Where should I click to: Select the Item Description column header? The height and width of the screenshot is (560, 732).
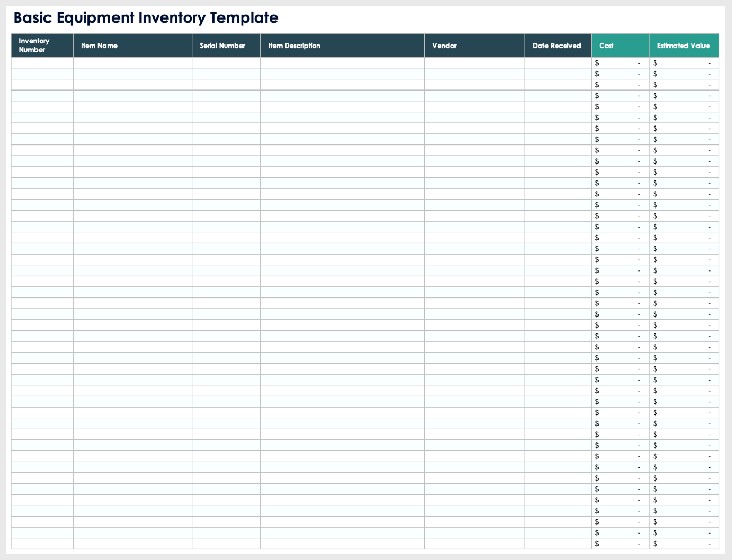tap(342, 46)
